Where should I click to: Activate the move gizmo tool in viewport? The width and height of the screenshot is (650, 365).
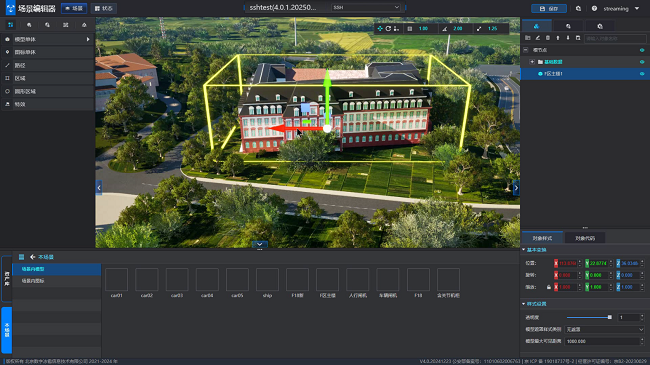(380, 29)
